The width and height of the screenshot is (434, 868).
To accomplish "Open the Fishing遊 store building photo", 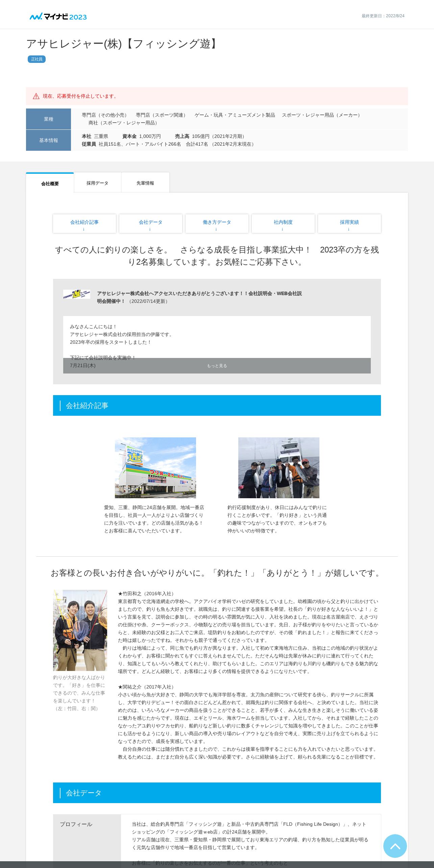I will pos(155,468).
